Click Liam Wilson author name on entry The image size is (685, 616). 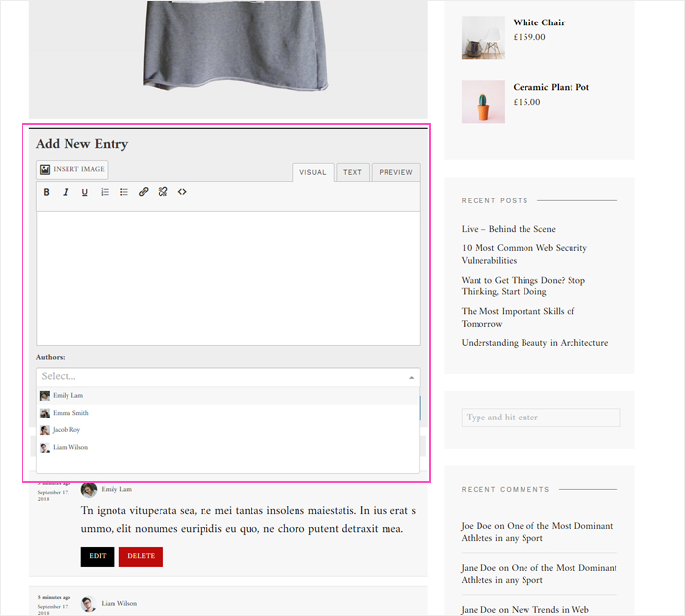coord(118,603)
